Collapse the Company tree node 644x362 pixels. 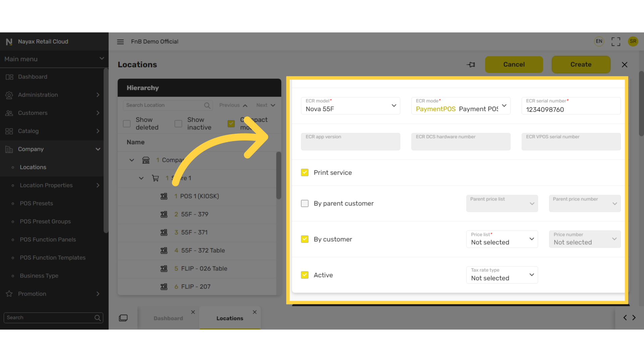[x=132, y=160]
